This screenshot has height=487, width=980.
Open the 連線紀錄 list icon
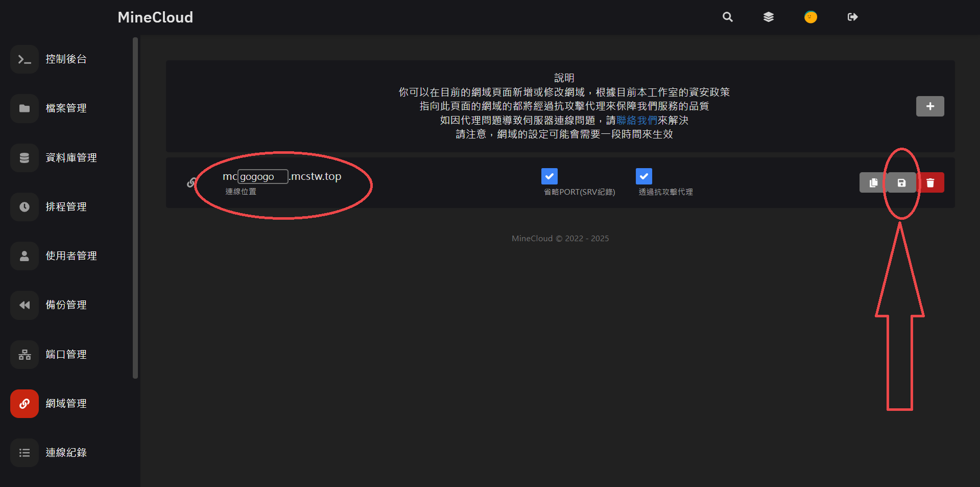pos(25,453)
